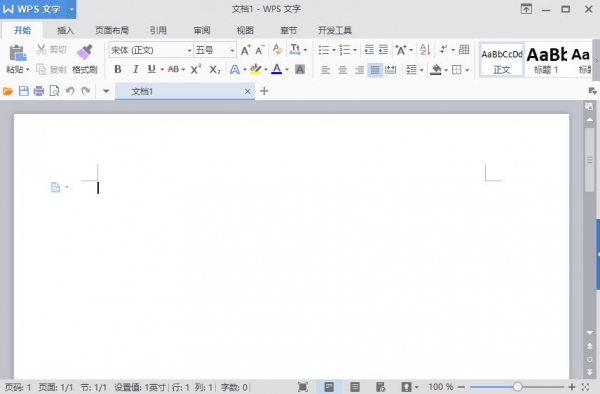Open the 插入 (Insert) tab
The height and width of the screenshot is (394, 600).
(65, 30)
